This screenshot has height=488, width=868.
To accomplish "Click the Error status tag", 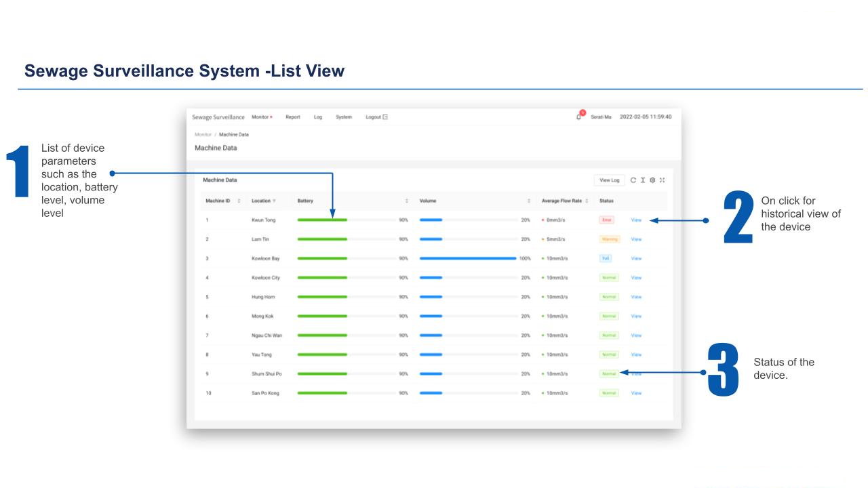I will (x=606, y=220).
